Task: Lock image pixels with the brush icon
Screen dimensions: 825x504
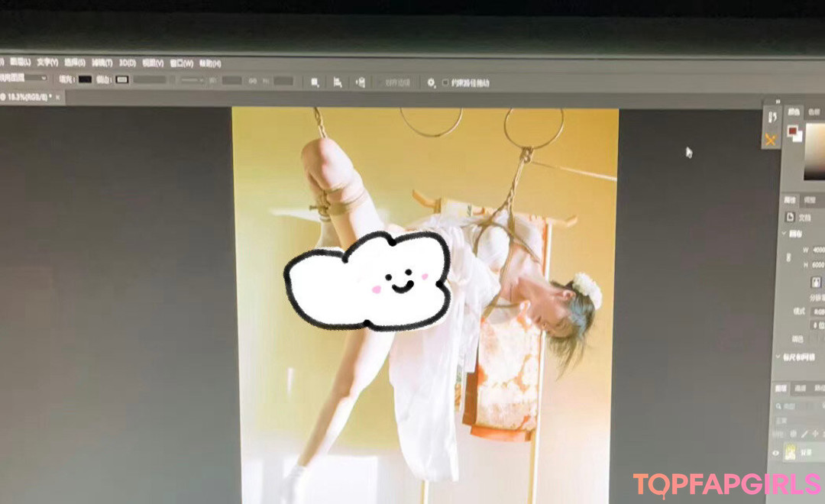Action: tap(803, 433)
